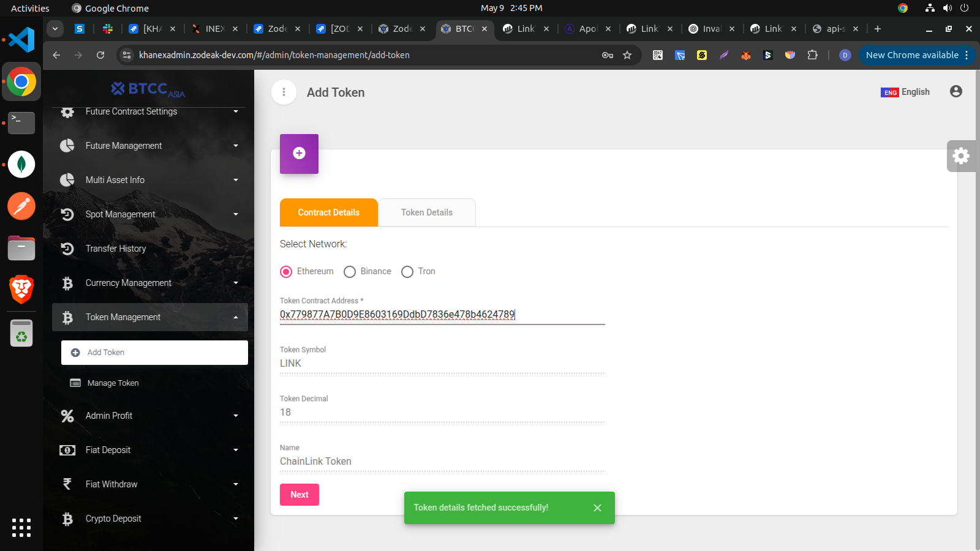Image resolution: width=980 pixels, height=551 pixels.
Task: Open Transfer History sidebar item
Action: [x=150, y=249]
